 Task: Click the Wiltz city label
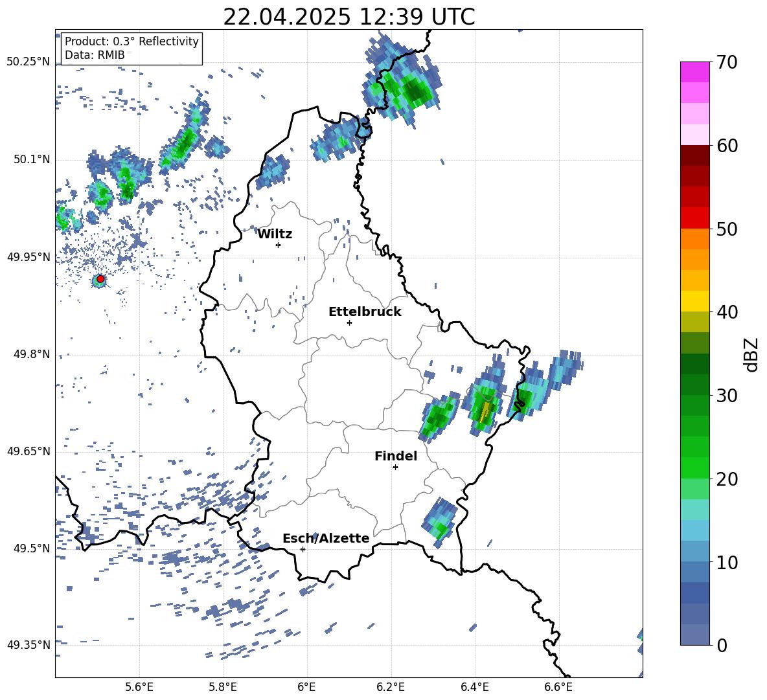pyautogui.click(x=275, y=234)
